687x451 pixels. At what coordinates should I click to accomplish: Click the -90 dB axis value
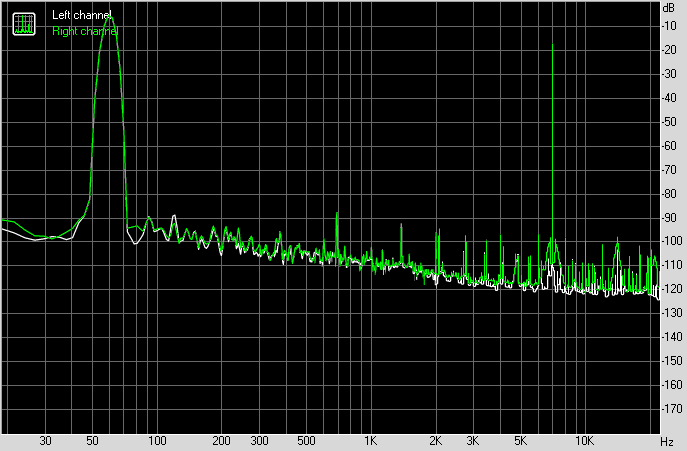click(669, 217)
